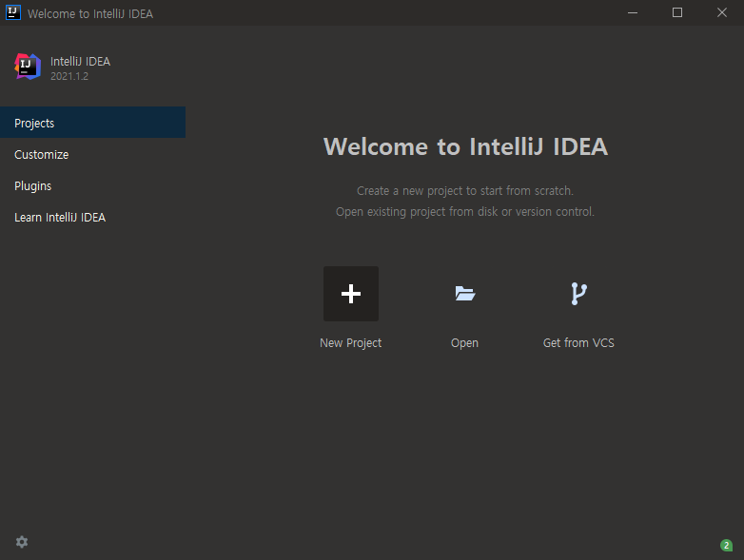
Task: Click the New Project label
Action: (x=351, y=343)
